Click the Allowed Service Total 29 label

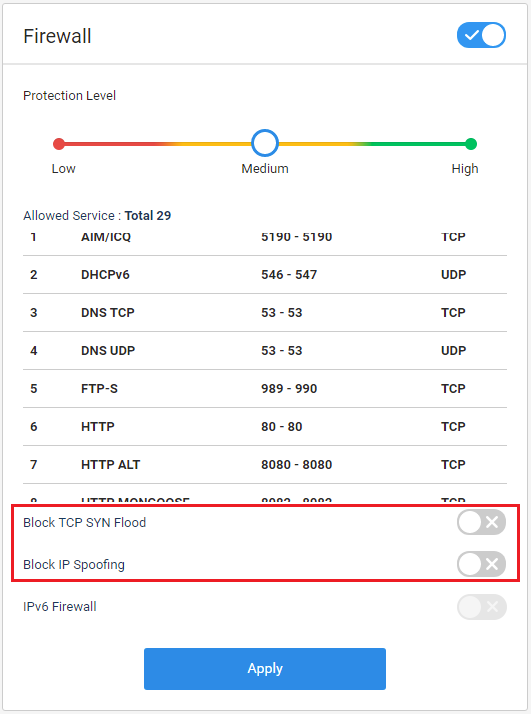pos(97,215)
